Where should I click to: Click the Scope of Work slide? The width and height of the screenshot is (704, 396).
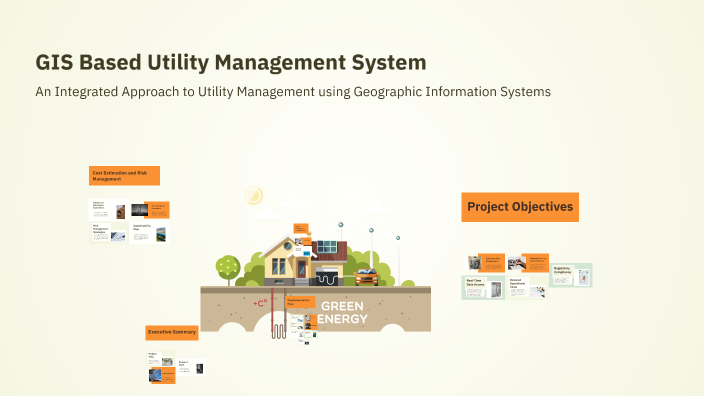coord(191,367)
